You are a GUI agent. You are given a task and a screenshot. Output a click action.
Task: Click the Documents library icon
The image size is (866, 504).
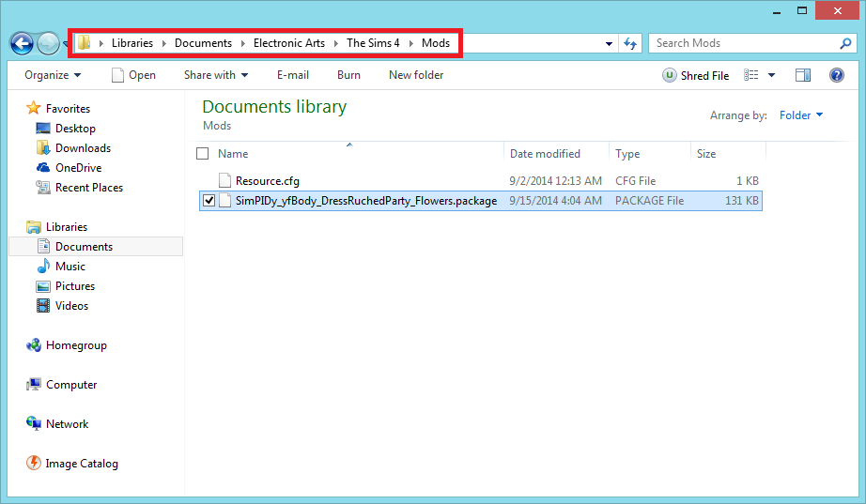pyautogui.click(x=43, y=246)
